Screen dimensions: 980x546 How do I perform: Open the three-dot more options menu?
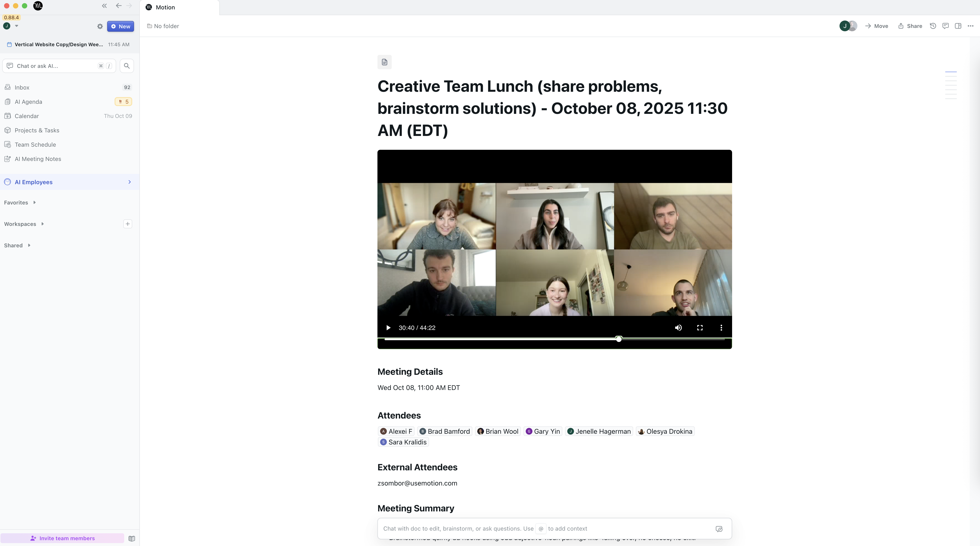[x=970, y=26]
